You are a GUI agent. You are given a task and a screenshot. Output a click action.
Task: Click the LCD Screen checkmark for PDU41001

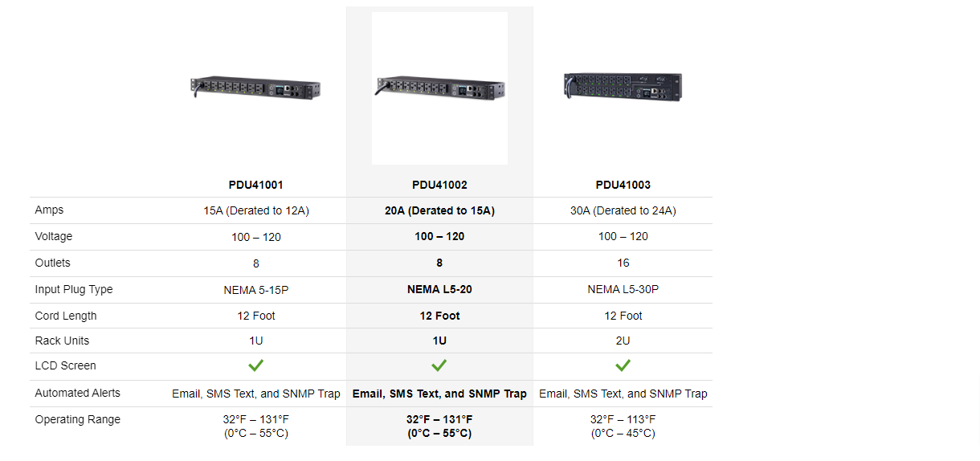[255, 365]
